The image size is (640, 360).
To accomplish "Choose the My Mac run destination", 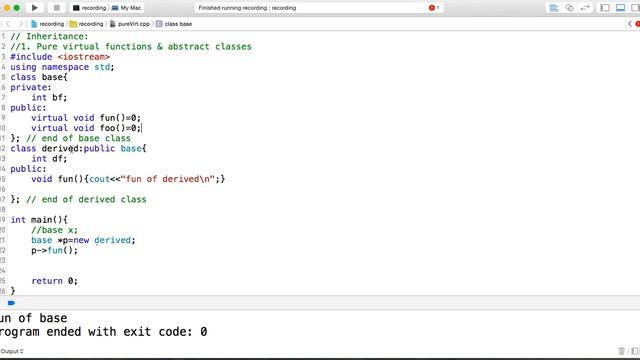I will point(127,8).
